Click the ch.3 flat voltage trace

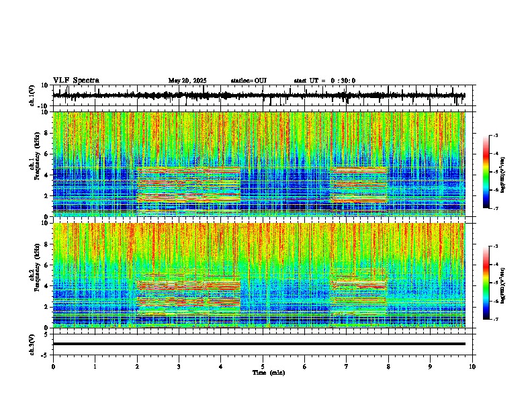pos(259,344)
